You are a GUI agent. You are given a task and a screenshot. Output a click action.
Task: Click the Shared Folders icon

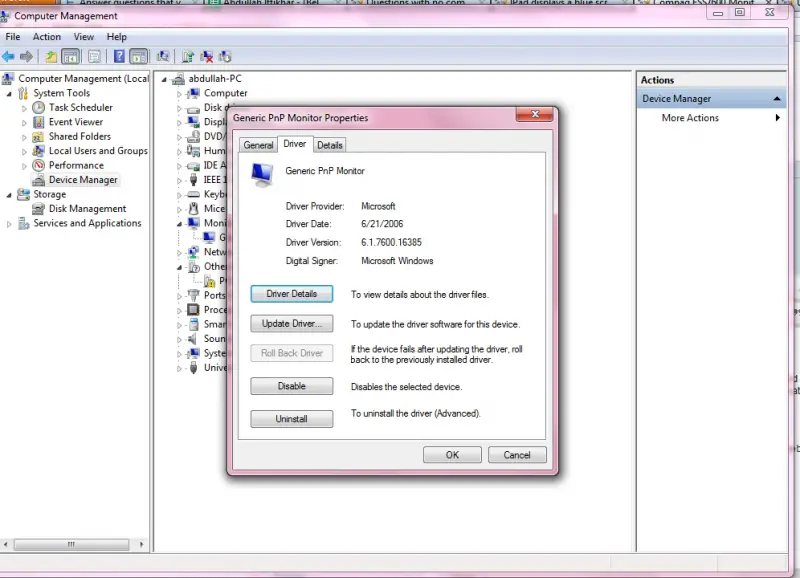38,137
